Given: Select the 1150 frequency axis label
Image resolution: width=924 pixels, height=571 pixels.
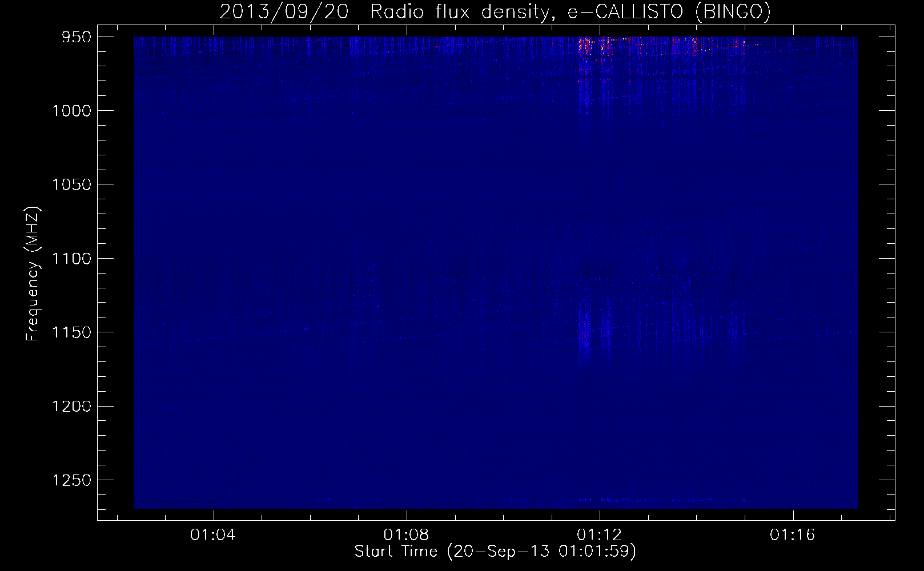Looking at the screenshot, I should 71,332.
